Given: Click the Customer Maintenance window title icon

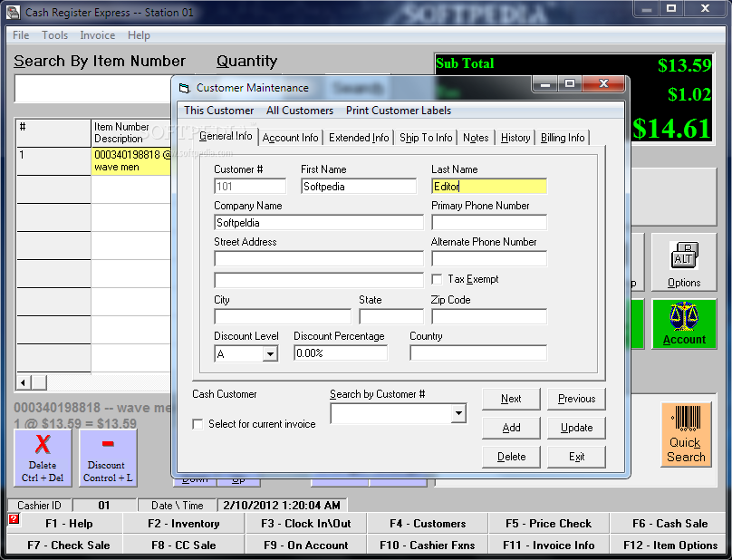Looking at the screenshot, I should [x=185, y=88].
